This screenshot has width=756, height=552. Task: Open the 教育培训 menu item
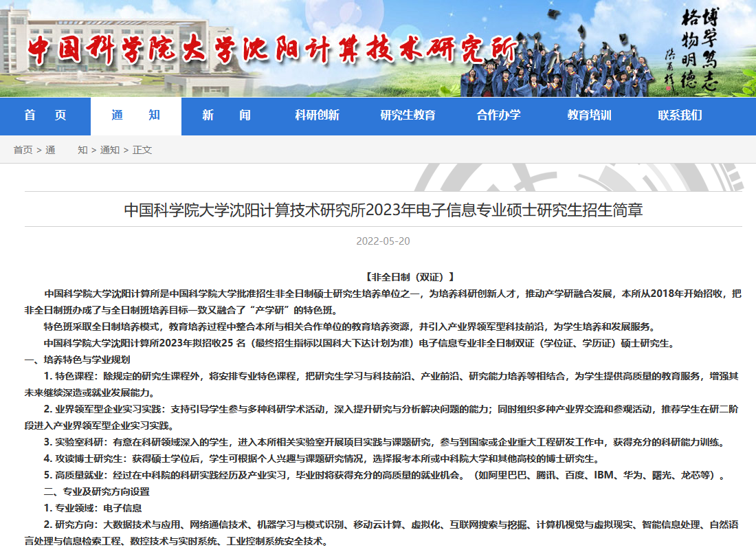pos(589,115)
